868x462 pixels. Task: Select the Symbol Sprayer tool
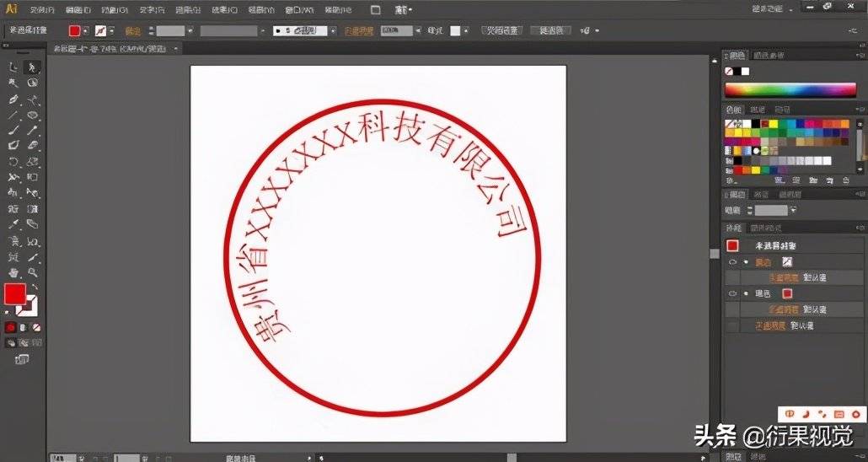coord(13,241)
